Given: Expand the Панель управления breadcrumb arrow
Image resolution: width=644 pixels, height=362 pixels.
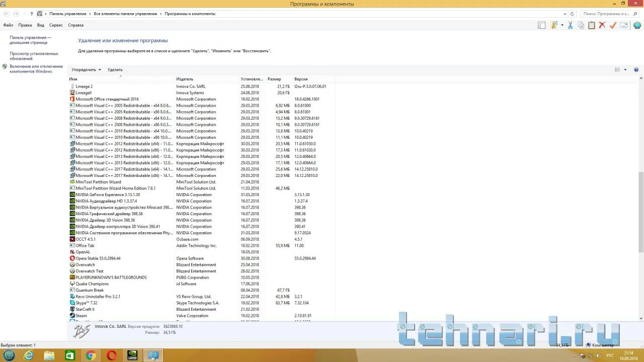Looking at the screenshot, I should pos(90,14).
